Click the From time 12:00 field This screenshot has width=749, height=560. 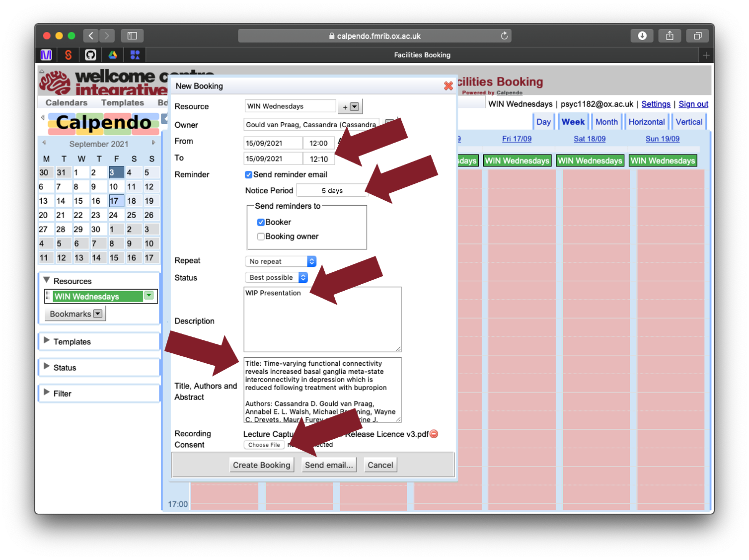(x=318, y=143)
